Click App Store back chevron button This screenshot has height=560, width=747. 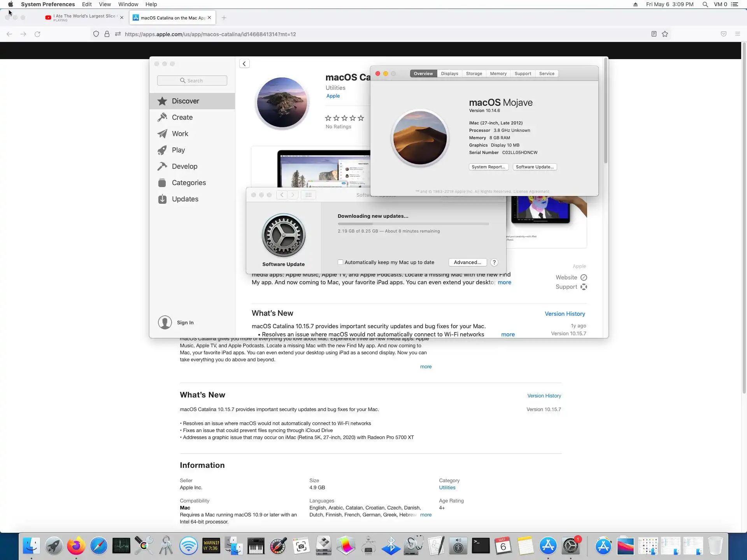click(244, 64)
